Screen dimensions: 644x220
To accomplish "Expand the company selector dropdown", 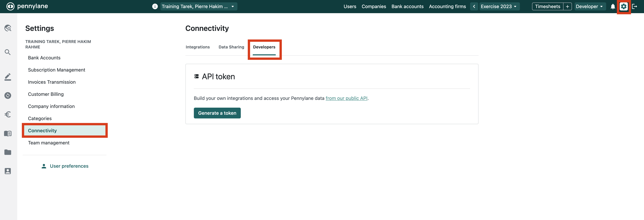I will pos(198,6).
